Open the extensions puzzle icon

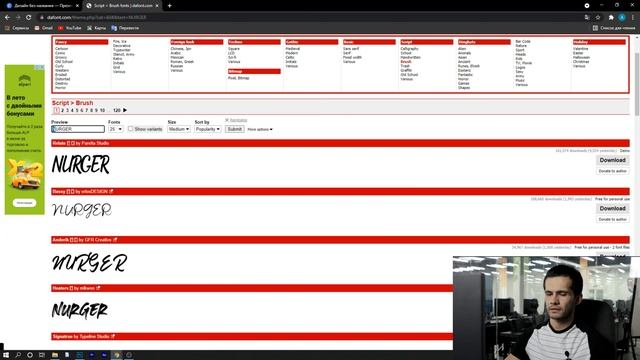(611, 18)
